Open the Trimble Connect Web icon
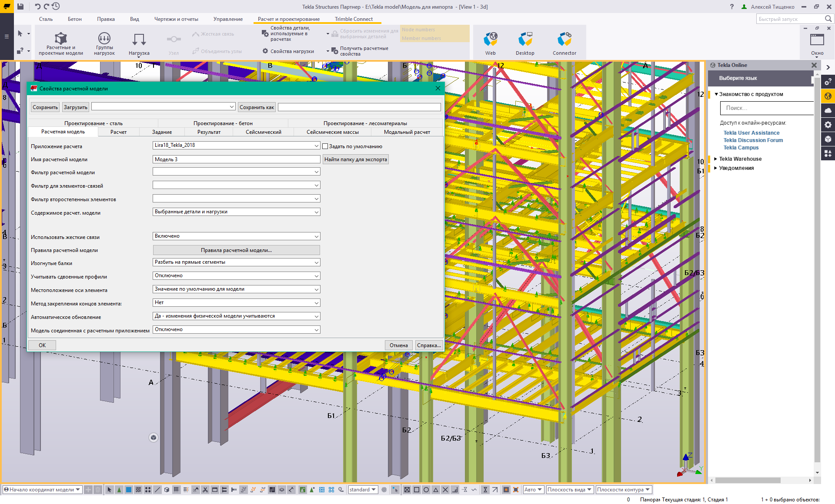Screen dimensions: 835x504 coord(491,43)
